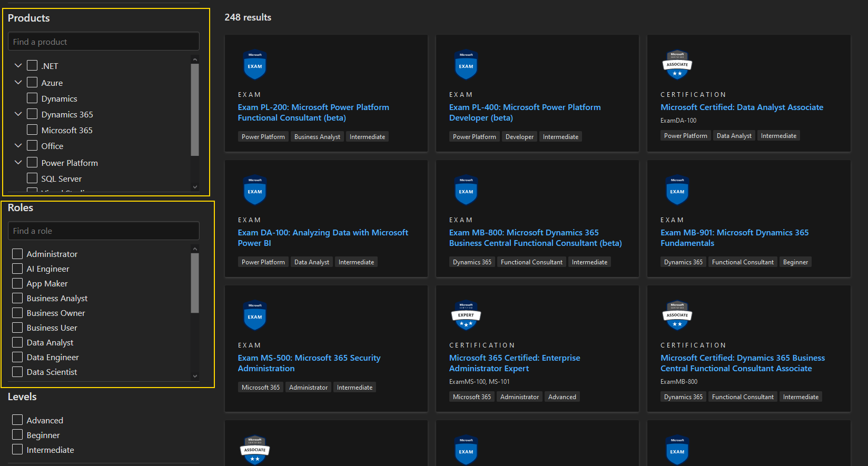
Task: Click the ExamMS-100, MS-101 text
Action: 479,382
